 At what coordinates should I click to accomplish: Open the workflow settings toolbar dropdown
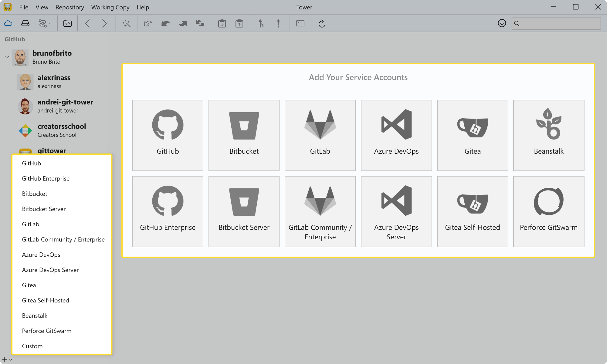pyautogui.click(x=45, y=23)
